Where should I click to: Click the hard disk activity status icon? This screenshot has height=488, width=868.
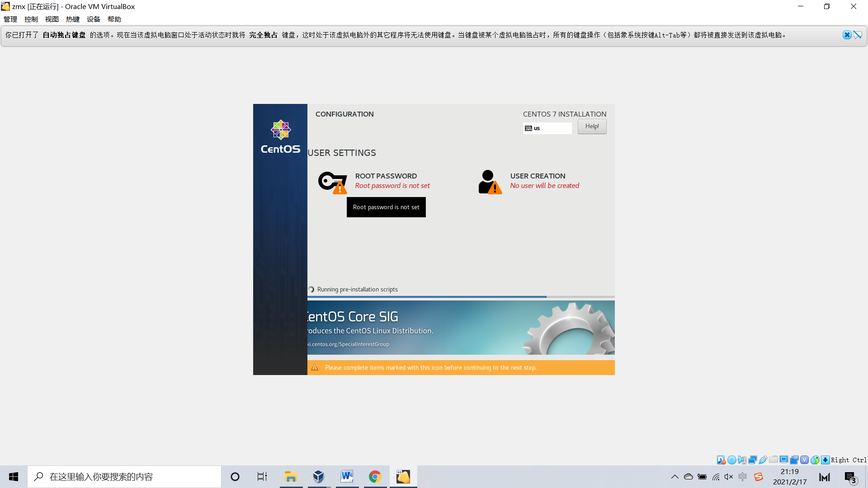coord(721,460)
